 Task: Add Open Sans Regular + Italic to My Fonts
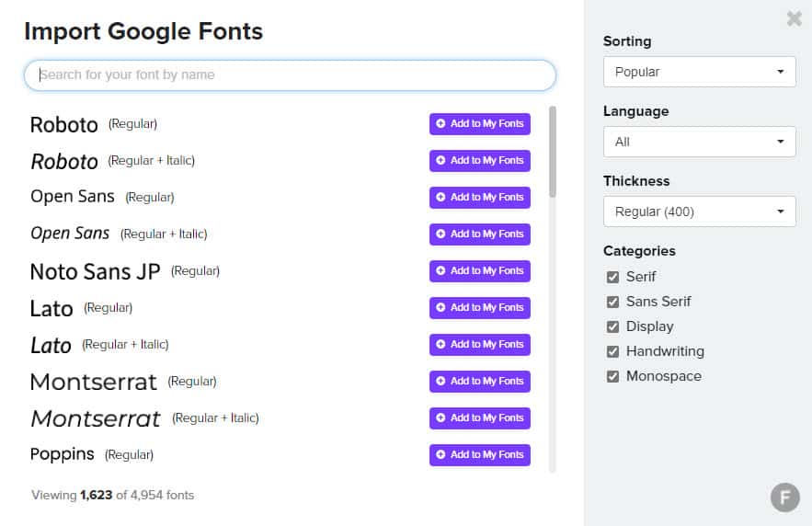[479, 234]
